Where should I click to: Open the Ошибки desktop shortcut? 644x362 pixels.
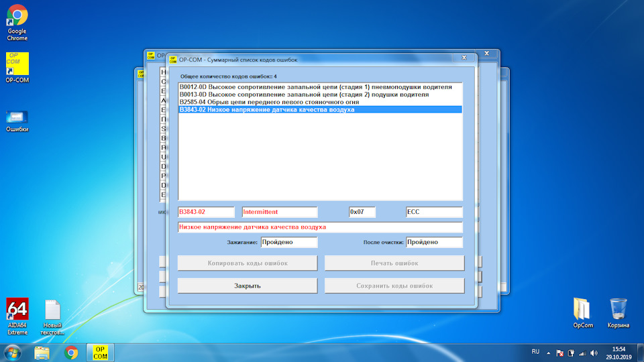(17, 117)
